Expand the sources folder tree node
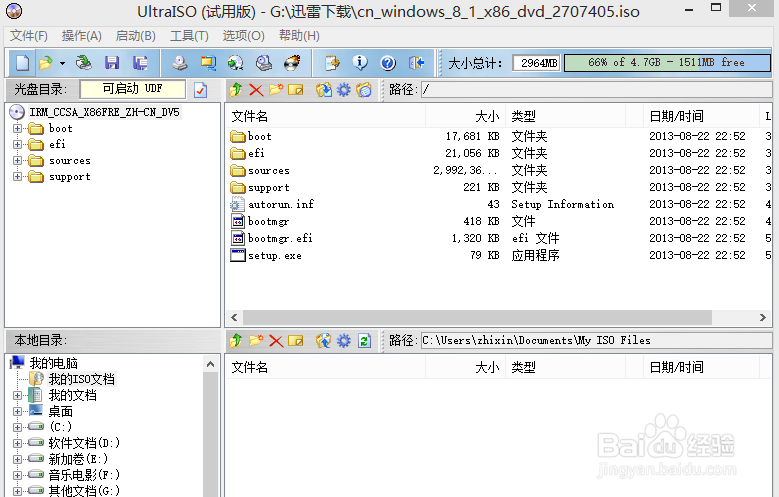Viewport: 779px width, 497px height. [17, 161]
